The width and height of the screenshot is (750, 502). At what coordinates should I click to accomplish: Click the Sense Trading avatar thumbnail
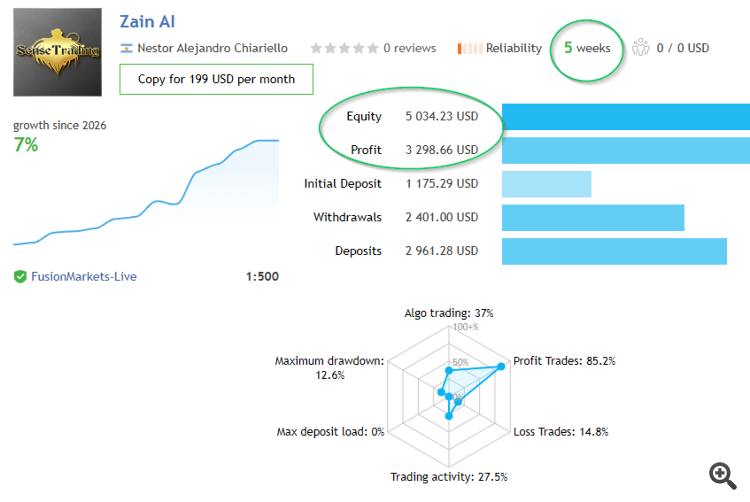[x=57, y=52]
